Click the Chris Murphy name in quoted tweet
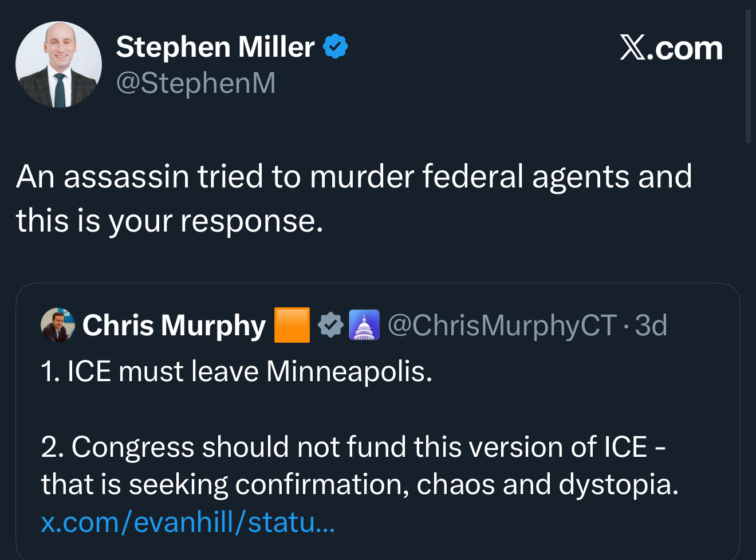756x560 pixels. (174, 325)
